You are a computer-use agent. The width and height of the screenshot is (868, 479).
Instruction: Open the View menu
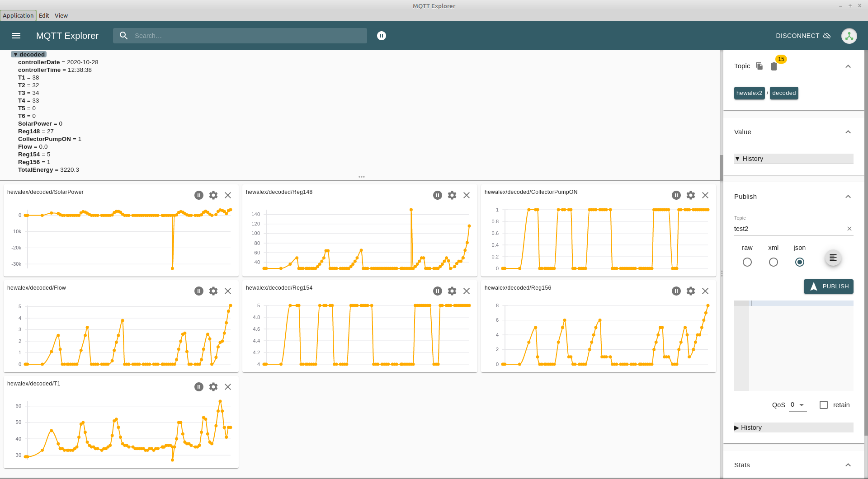pos(61,15)
